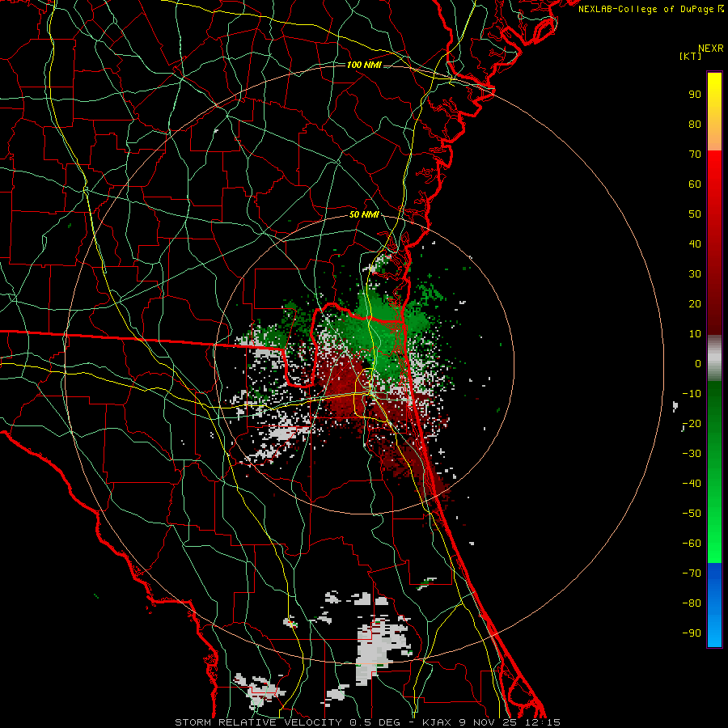Click the 50 NMI range ring label
The height and width of the screenshot is (728, 728).
364,214
